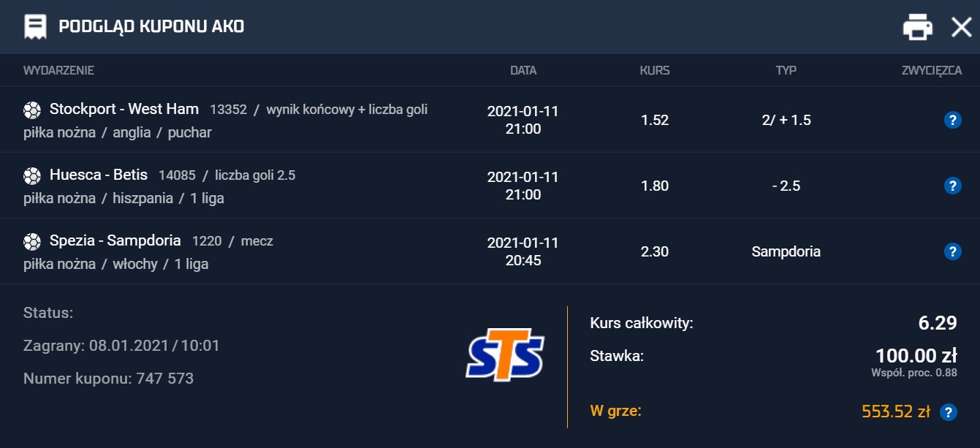Click the 553.52 zł potential winnings amount
The image size is (980, 448).
pos(896,411)
